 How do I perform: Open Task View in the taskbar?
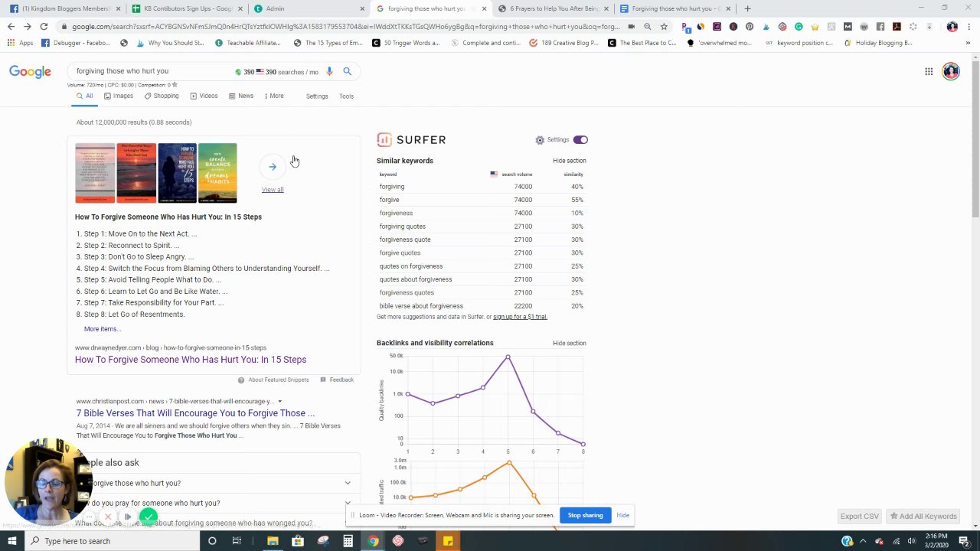point(237,541)
